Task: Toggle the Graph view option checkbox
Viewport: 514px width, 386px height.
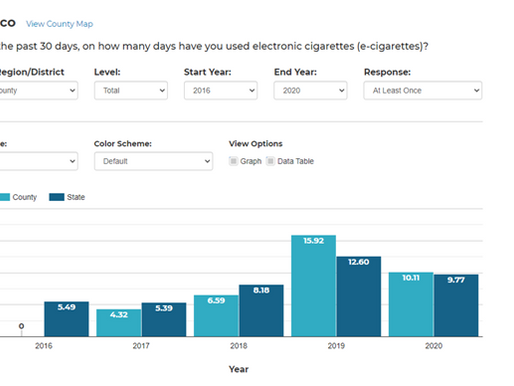Action: (233, 161)
